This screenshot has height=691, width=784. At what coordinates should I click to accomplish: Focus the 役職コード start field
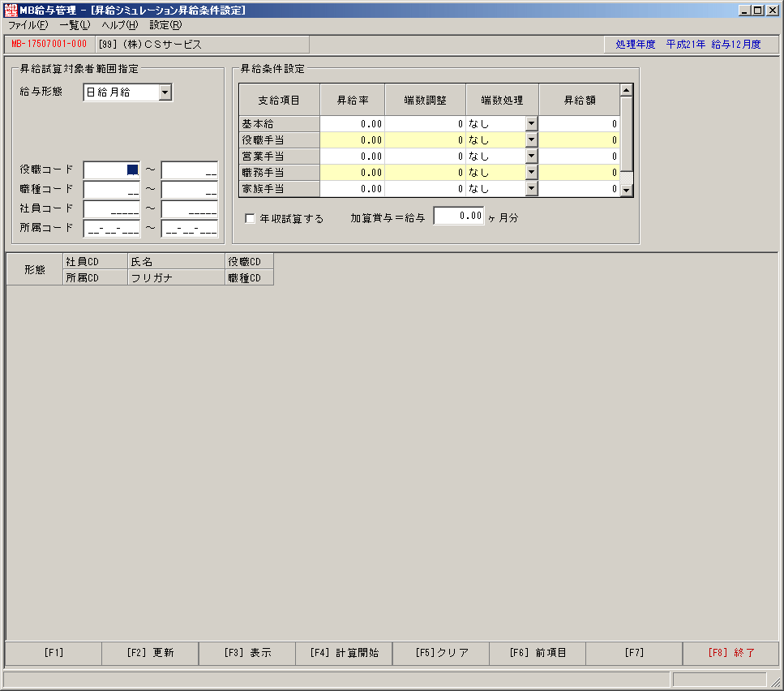(112, 170)
